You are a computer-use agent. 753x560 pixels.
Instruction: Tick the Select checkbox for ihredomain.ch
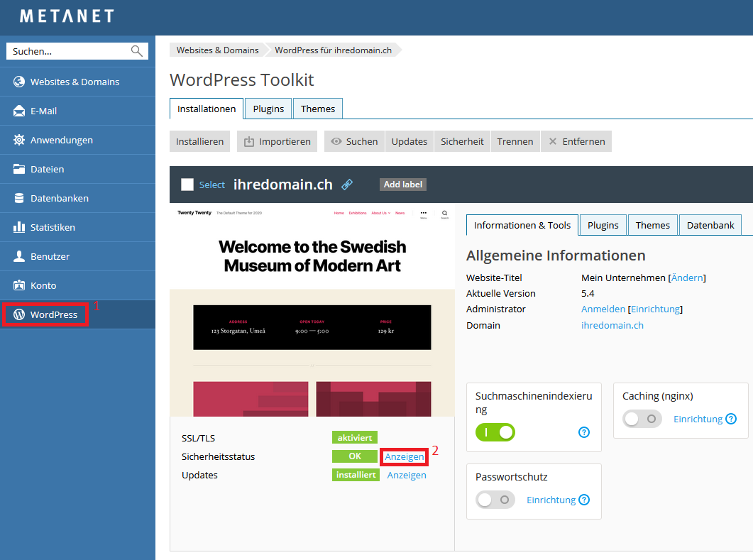[x=187, y=185]
